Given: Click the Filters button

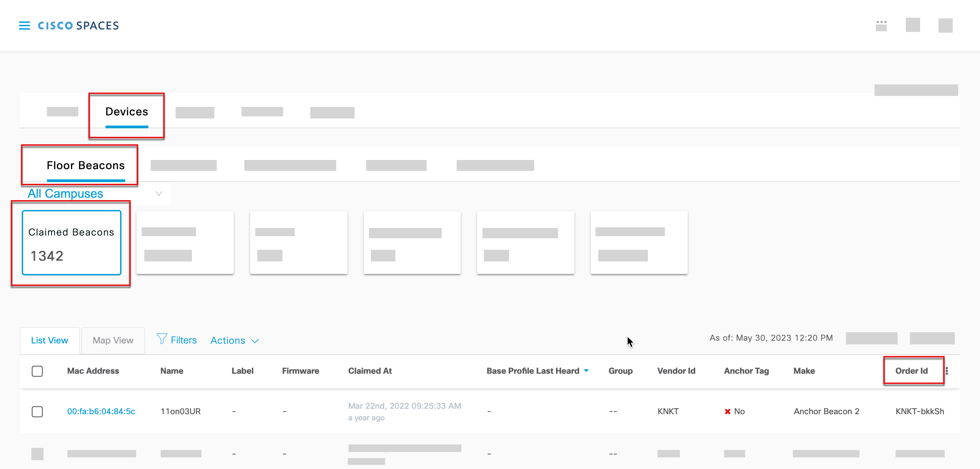Looking at the screenshot, I should point(183,340).
